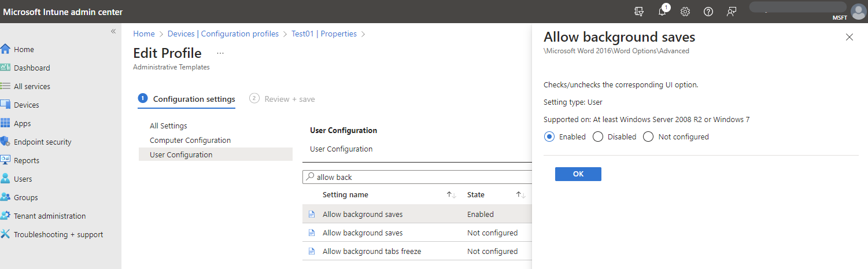This screenshot has width=868, height=269.
Task: Click the Cloud Shell icon in header
Action: pyautogui.click(x=639, y=12)
